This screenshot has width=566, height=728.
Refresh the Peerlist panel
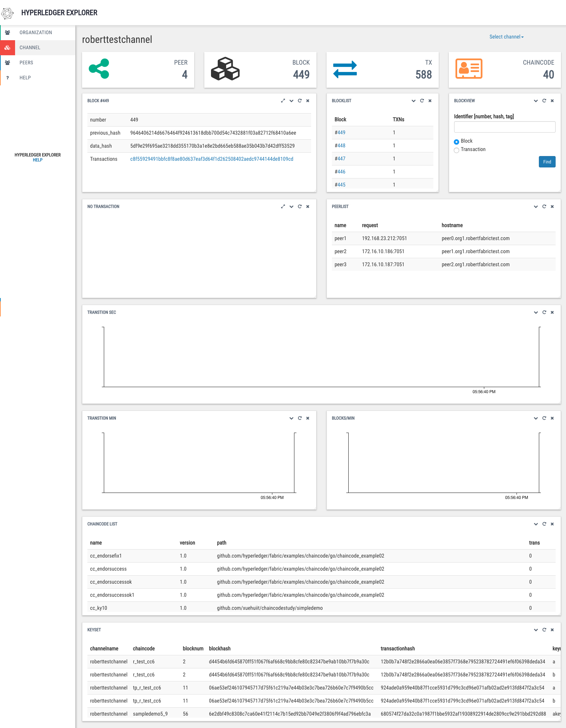pos(544,207)
